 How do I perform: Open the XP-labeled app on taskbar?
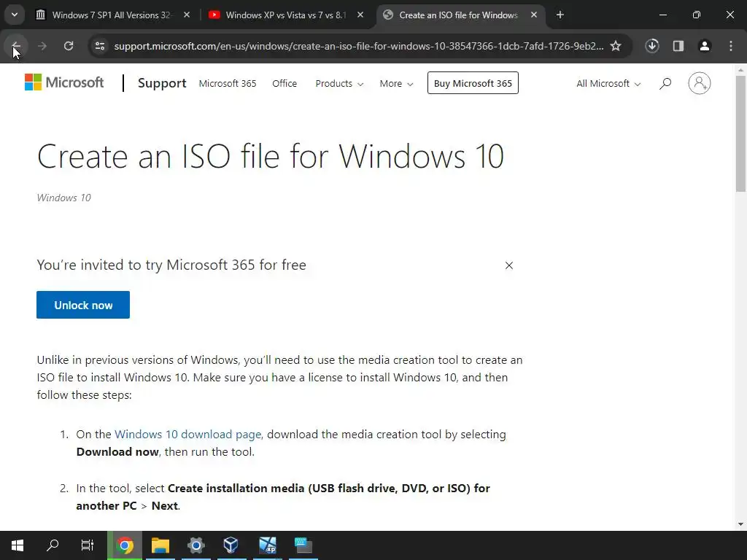(x=267, y=545)
